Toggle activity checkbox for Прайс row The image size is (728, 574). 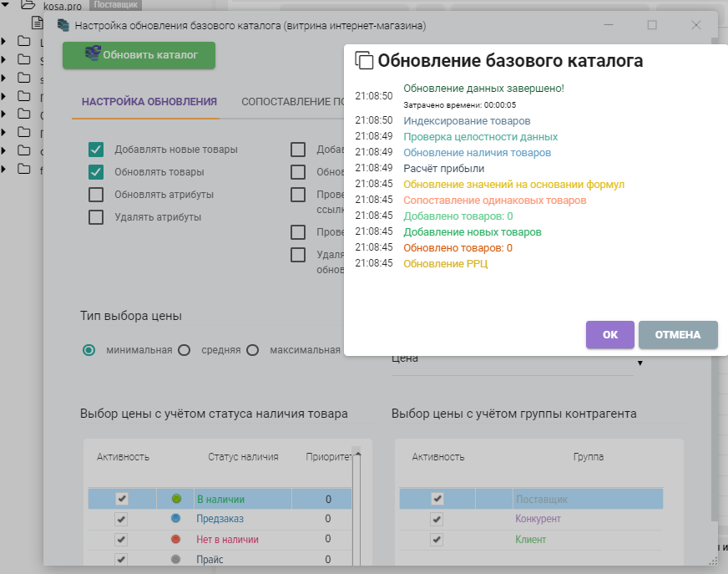(122, 559)
